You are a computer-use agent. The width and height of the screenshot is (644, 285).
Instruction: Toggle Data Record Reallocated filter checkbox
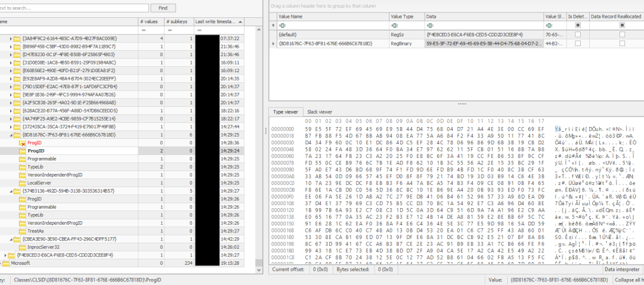(622, 26)
